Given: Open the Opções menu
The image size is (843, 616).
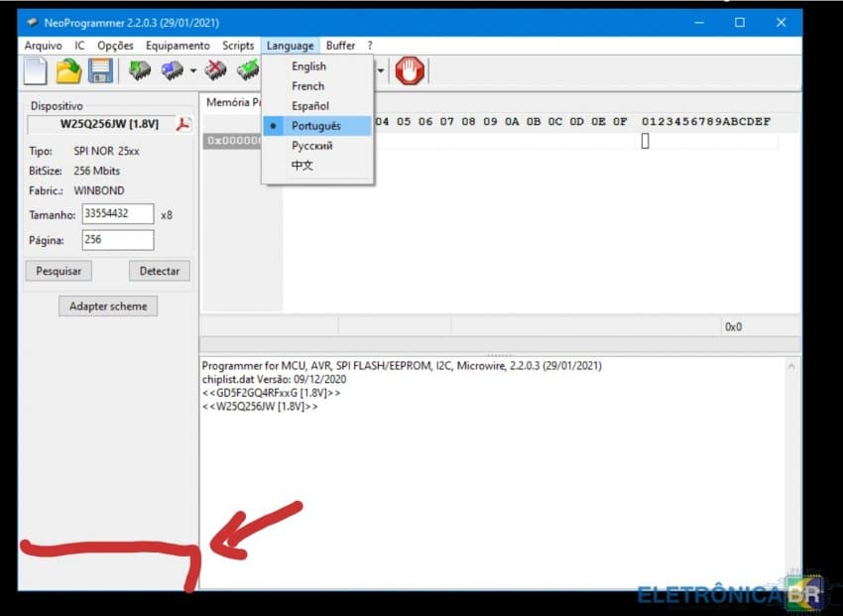Looking at the screenshot, I should 115,46.
